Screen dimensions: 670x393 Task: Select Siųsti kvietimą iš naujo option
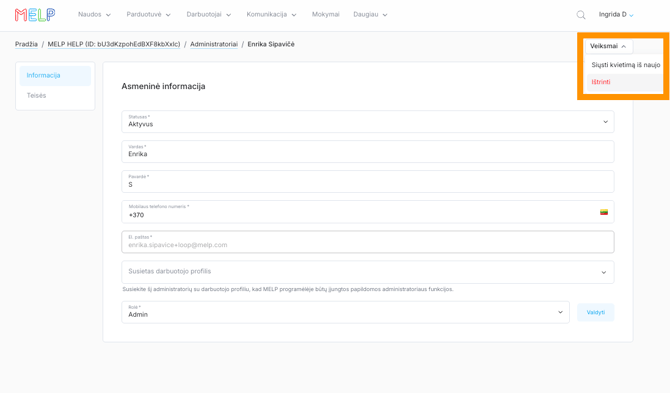(626, 65)
